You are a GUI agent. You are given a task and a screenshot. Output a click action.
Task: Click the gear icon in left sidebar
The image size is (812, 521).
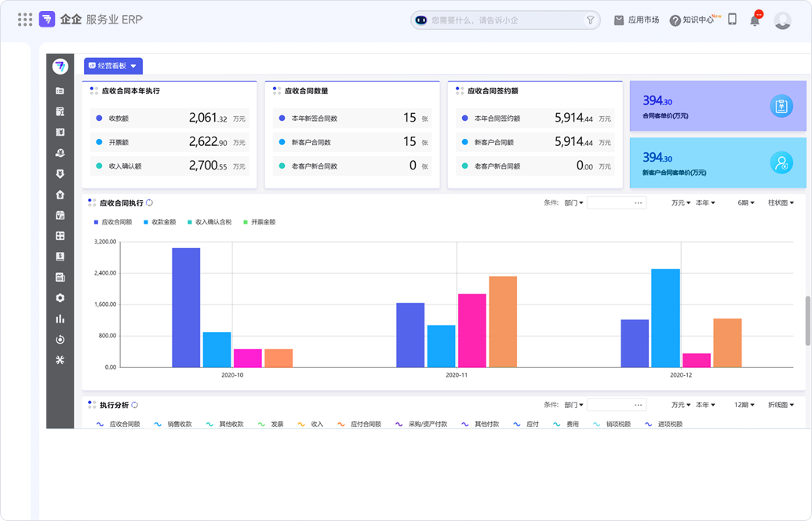click(60, 298)
